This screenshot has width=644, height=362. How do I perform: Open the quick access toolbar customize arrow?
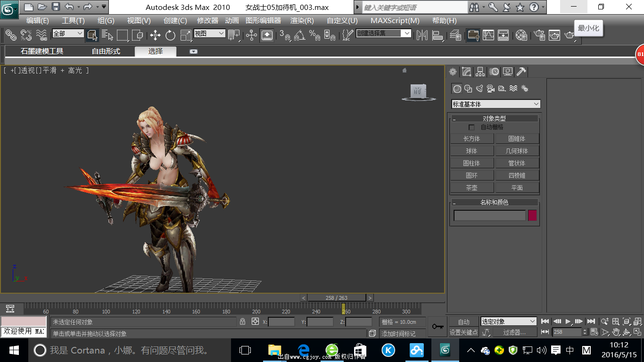click(x=104, y=7)
